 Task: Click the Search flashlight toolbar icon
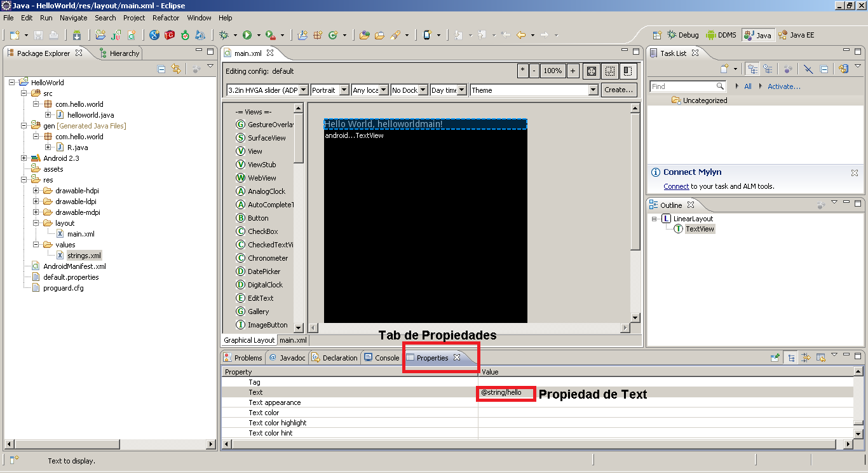tap(395, 35)
